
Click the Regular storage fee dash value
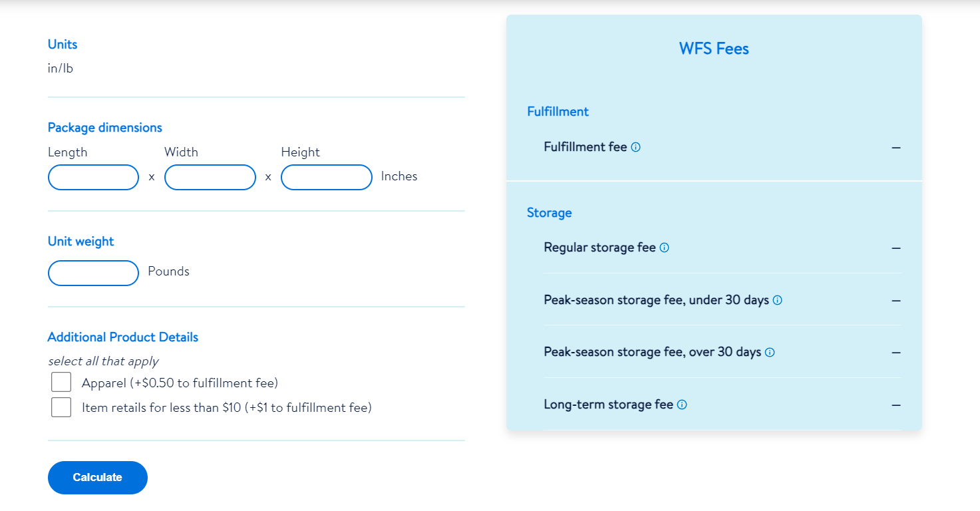point(896,247)
